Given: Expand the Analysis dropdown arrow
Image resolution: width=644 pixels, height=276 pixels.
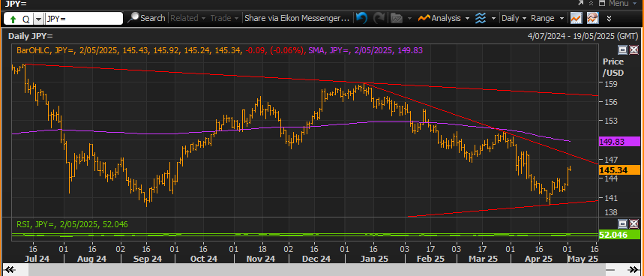Looking at the screenshot, I should click(x=467, y=19).
